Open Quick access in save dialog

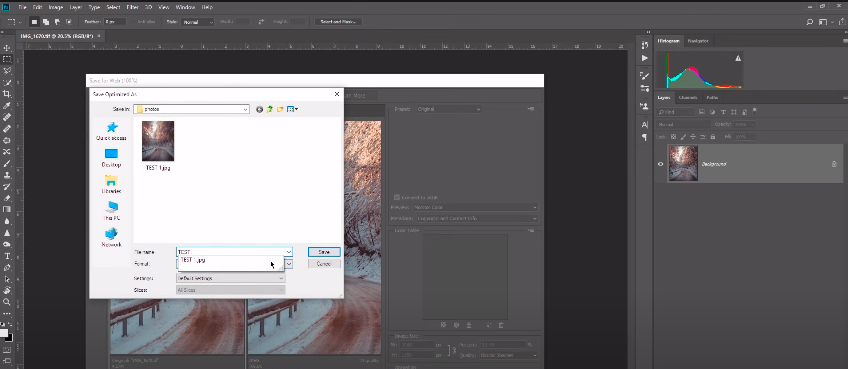tap(111, 131)
